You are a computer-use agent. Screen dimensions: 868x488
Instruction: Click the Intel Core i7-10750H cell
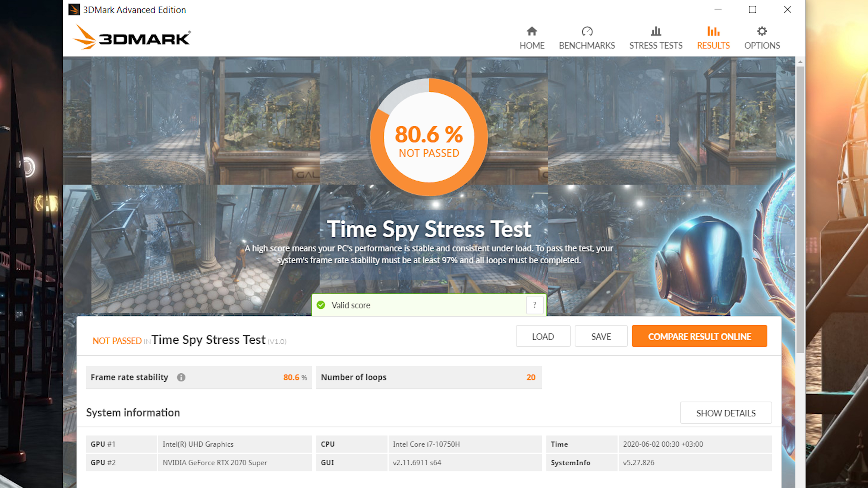pos(465,444)
